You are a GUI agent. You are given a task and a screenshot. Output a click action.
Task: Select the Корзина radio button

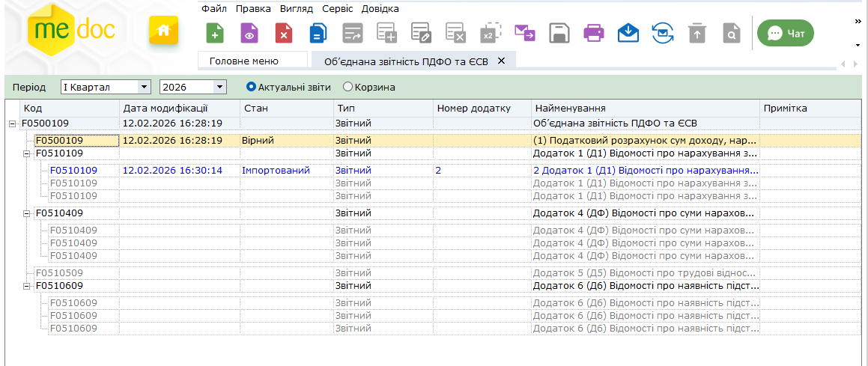347,87
